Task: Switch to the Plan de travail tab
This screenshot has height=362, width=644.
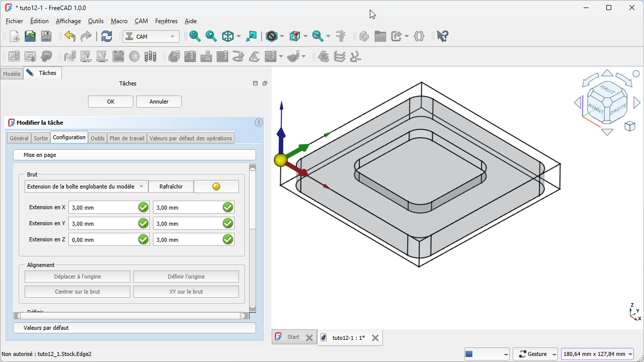Action: pyautogui.click(x=127, y=138)
